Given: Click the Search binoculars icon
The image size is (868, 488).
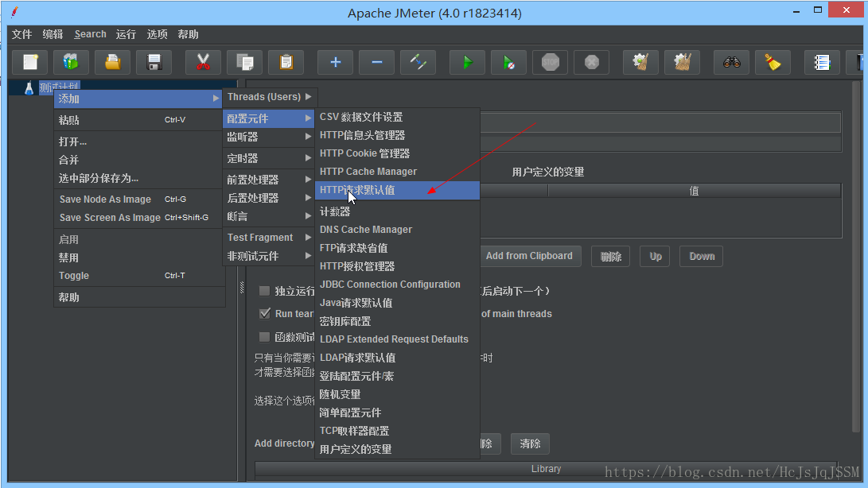Looking at the screenshot, I should click(731, 62).
